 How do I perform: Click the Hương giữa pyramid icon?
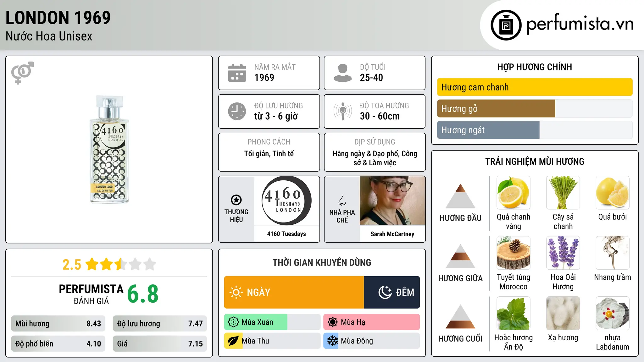pyautogui.click(x=460, y=256)
